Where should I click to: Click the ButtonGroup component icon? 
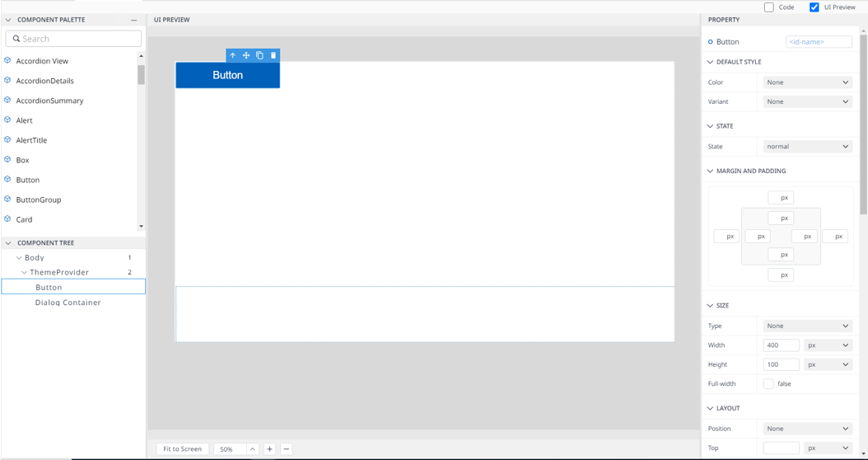pyautogui.click(x=7, y=199)
